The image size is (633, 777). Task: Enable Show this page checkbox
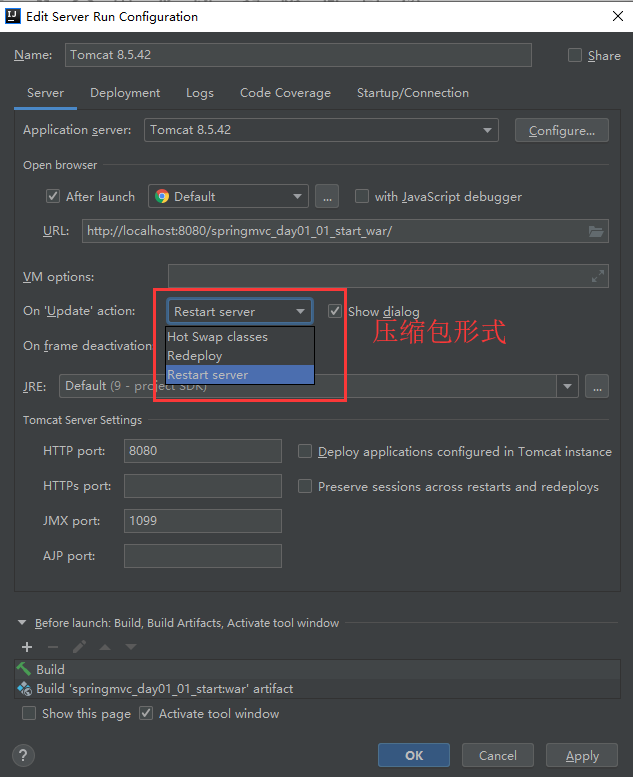(29, 713)
